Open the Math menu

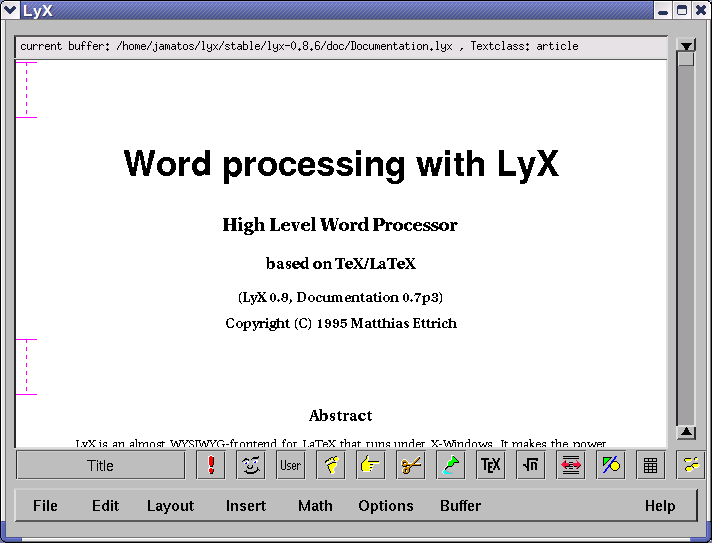click(315, 505)
